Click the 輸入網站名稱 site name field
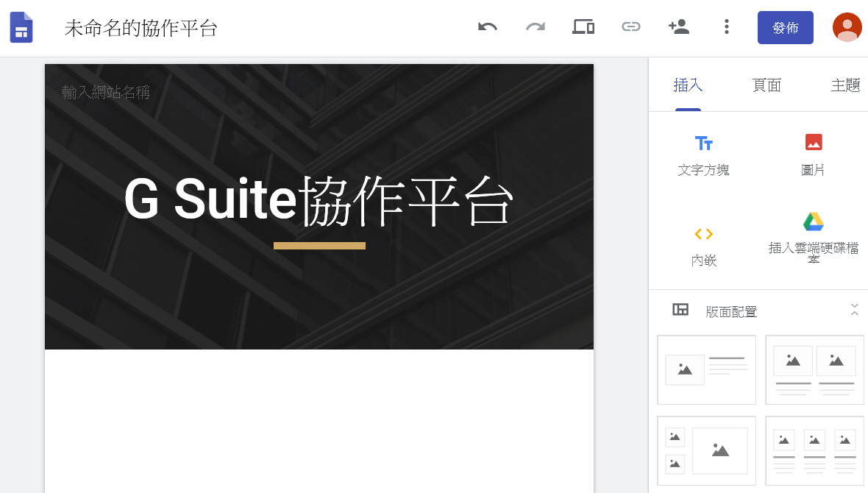This screenshot has height=493, width=868. [x=106, y=92]
